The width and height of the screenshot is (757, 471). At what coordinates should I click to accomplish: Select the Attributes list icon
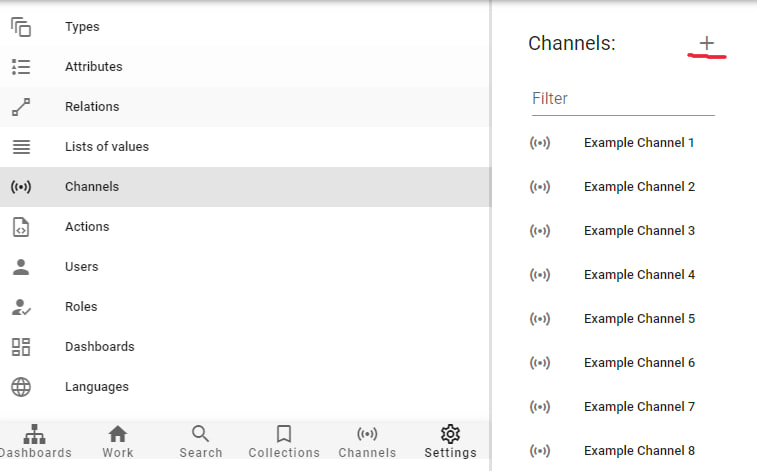coord(21,67)
